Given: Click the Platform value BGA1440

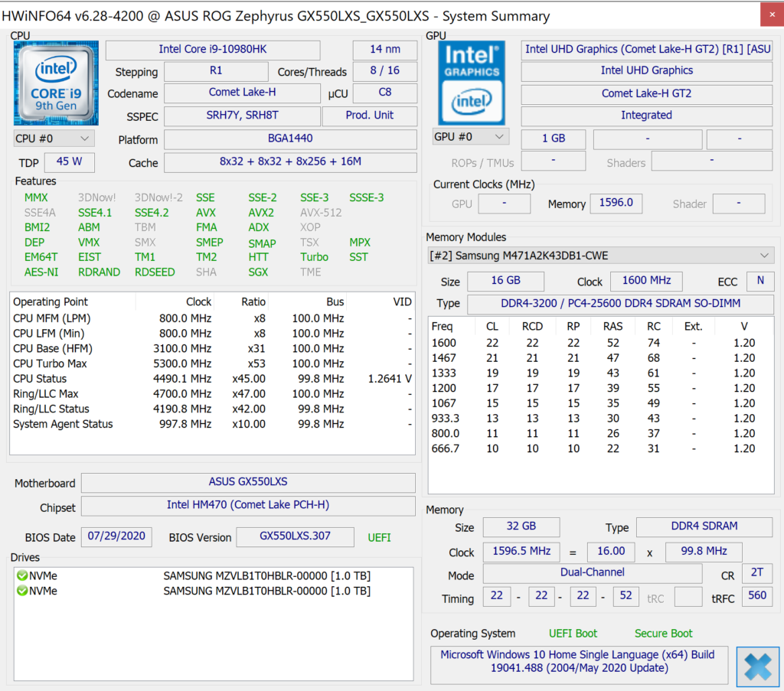Looking at the screenshot, I should 290,139.
